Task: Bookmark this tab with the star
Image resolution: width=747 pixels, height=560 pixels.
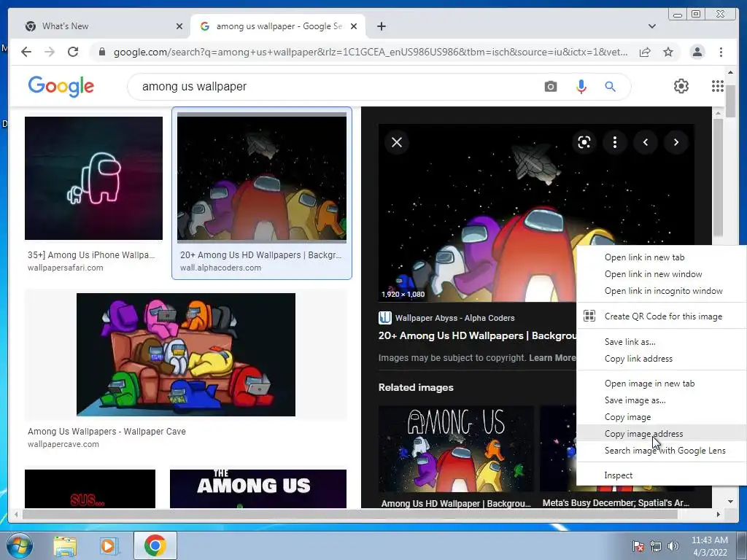Action: (x=668, y=52)
